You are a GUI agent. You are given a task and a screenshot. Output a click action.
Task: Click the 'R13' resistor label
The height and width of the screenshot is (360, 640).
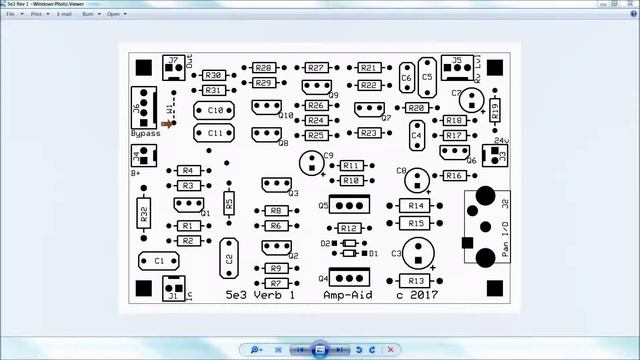click(x=416, y=281)
